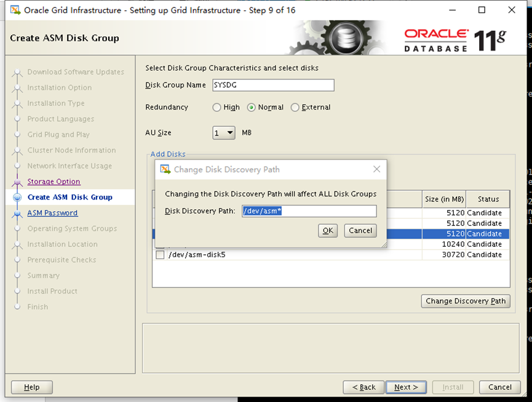
Task: Click the Installation Option step
Action: (60, 87)
